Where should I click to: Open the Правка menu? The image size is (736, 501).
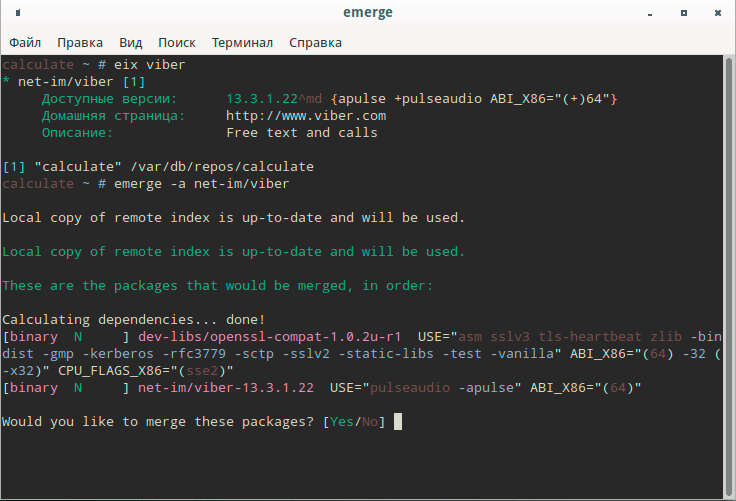point(80,43)
